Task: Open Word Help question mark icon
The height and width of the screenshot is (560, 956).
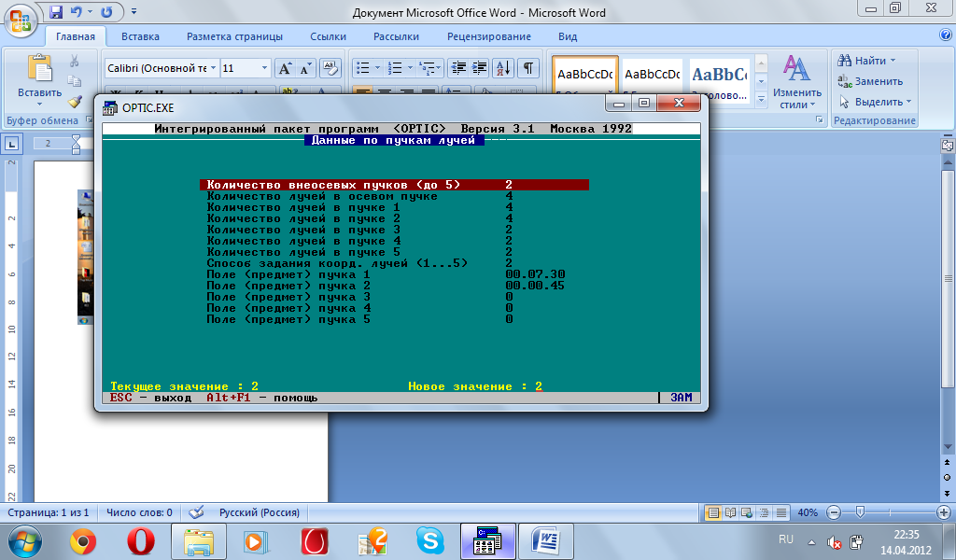Action: [x=946, y=35]
